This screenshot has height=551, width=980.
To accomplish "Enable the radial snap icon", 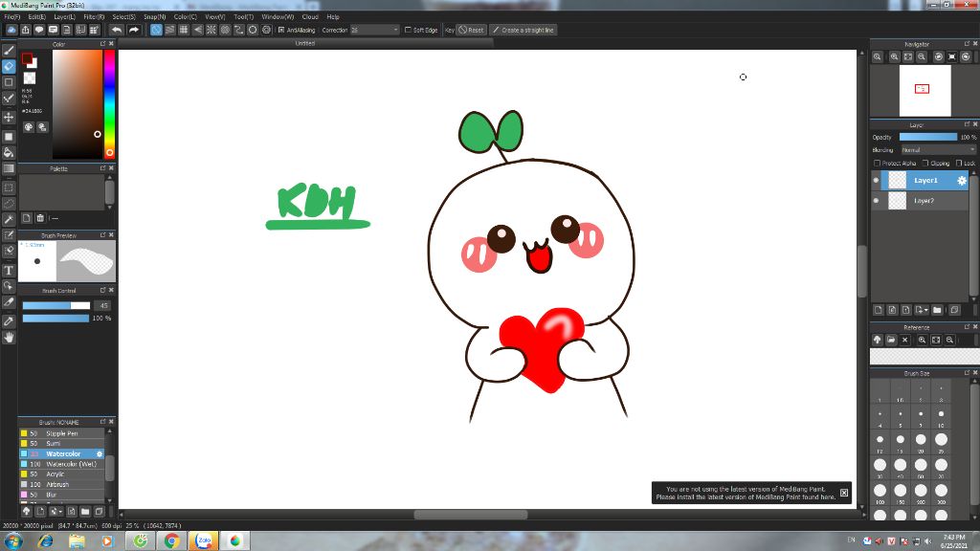I will (x=212, y=30).
